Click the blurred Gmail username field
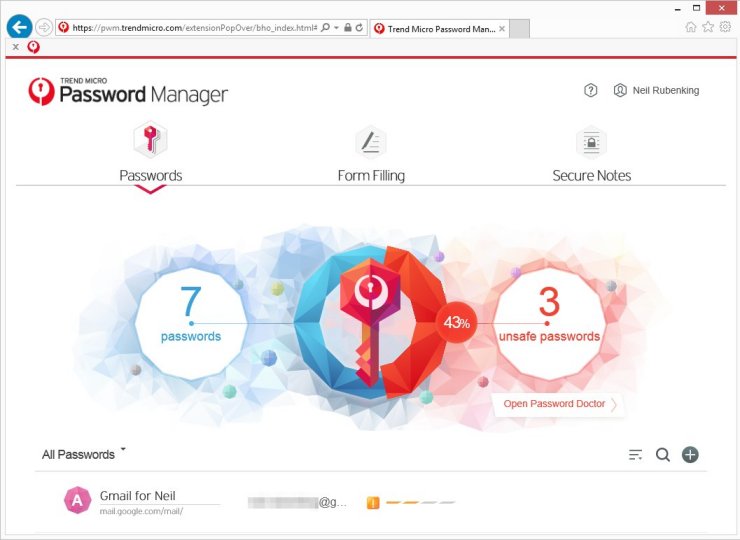 coord(297,503)
